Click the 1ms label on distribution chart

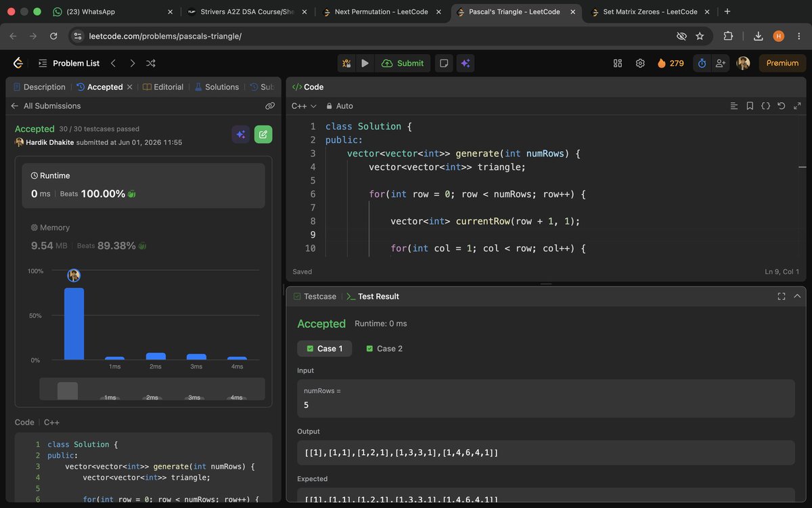(x=115, y=366)
